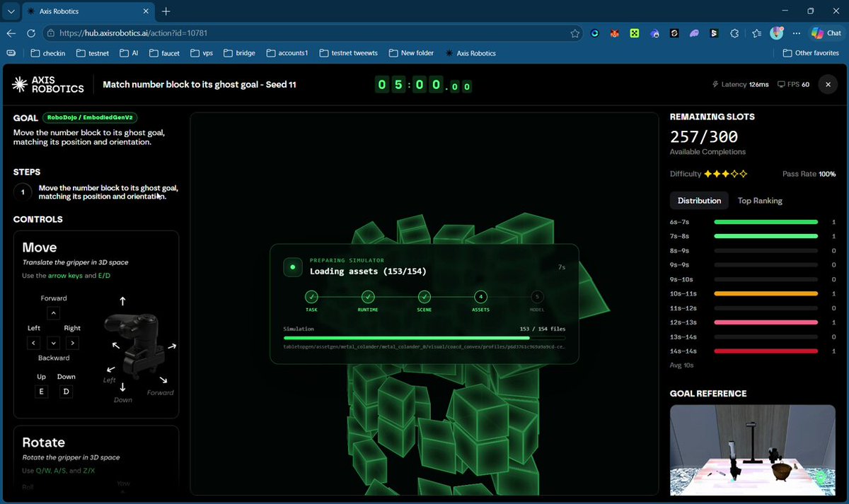Open the browser Extensions puzzle menu
849x504 pixels.
(x=734, y=33)
